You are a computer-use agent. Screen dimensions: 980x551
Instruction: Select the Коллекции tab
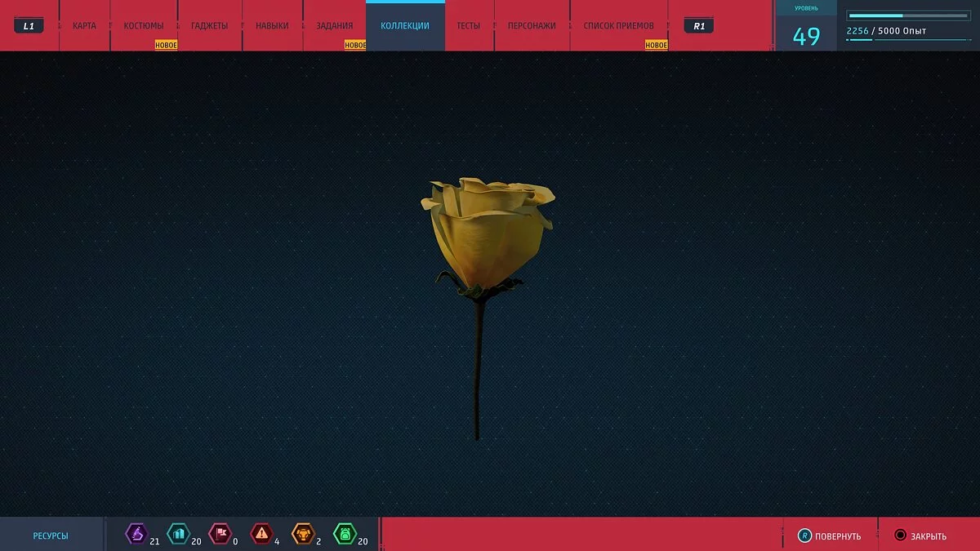click(x=405, y=26)
